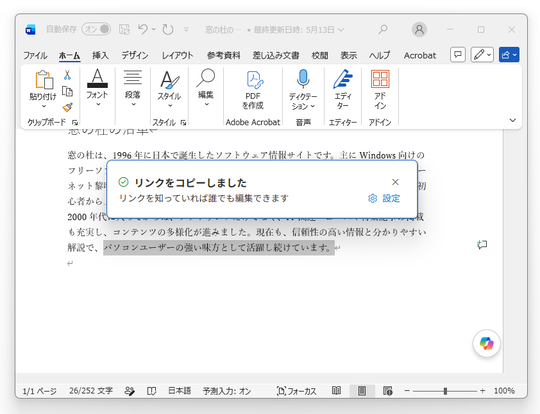Launch the エディター editor tool
540x414 pixels.
[342, 90]
